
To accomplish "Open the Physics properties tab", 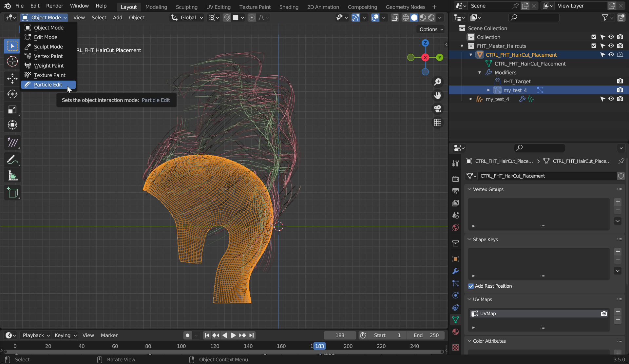I will [x=455, y=295].
